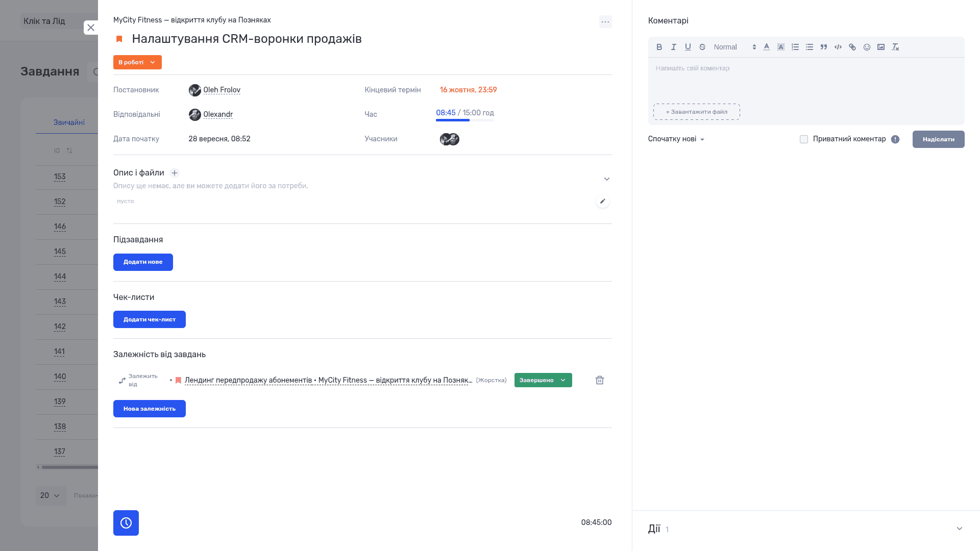Start the time tracker clock button
Viewport: 980px width, 551px height.
pyautogui.click(x=126, y=523)
